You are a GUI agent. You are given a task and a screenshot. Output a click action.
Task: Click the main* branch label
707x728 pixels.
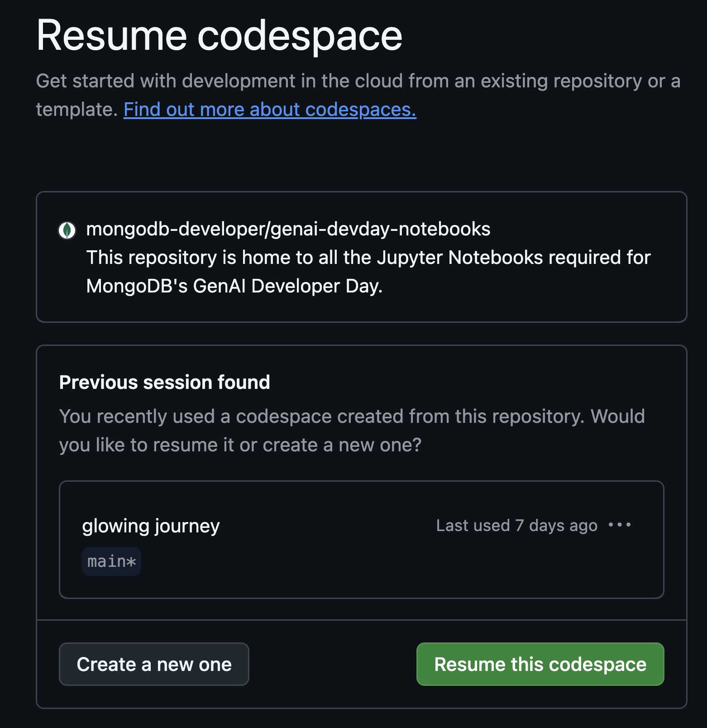(x=111, y=561)
